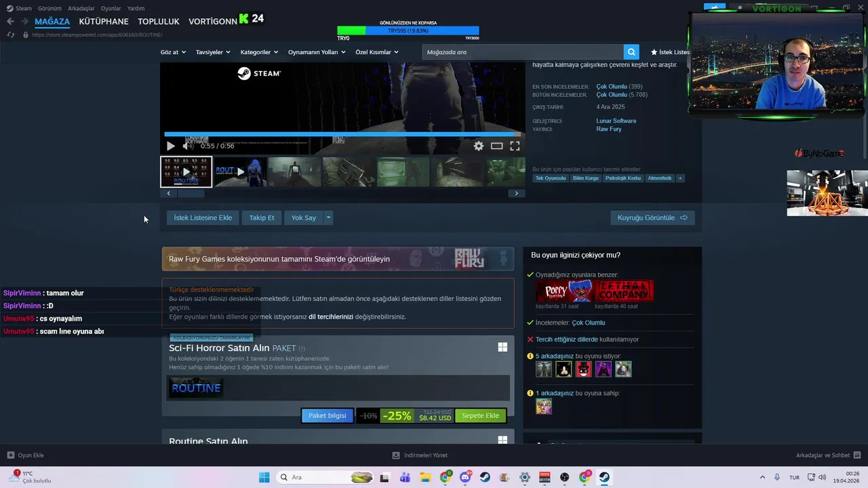Go back with the Steam back arrow
868x488 pixels.
10,21
